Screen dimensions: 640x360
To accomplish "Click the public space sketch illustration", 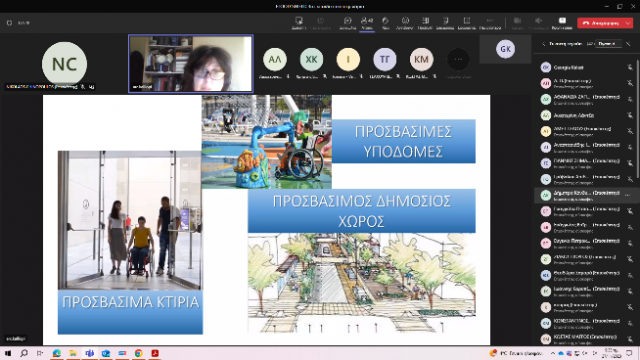I will click(362, 283).
